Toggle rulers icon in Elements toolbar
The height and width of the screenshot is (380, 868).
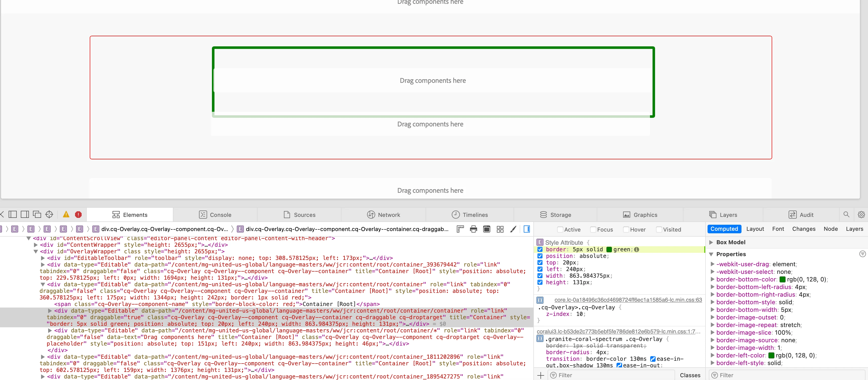(x=460, y=229)
